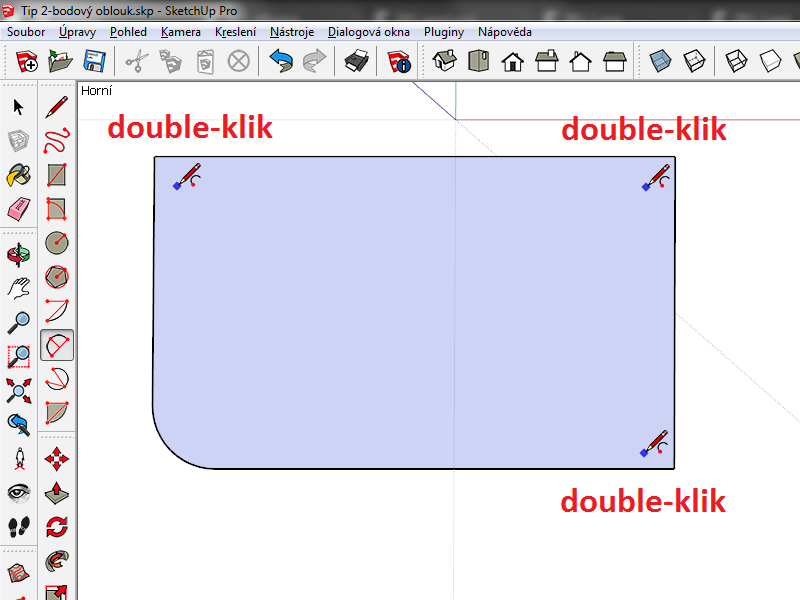Open the Soubor menu

[x=26, y=32]
